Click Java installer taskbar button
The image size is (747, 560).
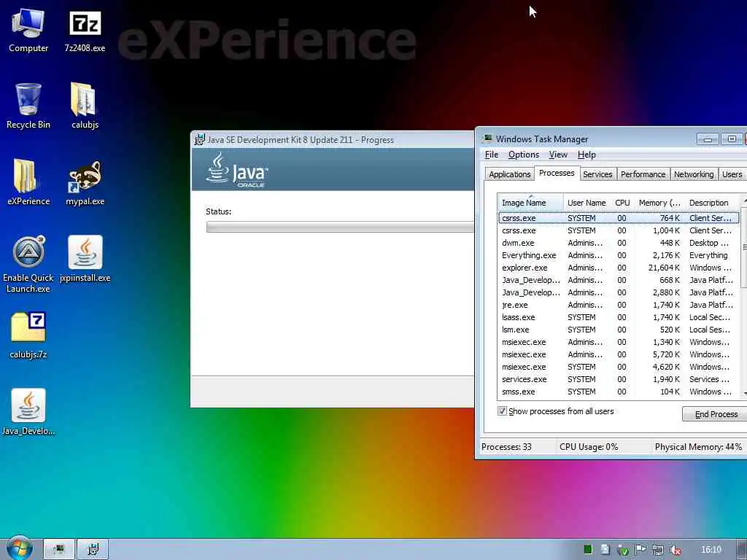coord(93,550)
